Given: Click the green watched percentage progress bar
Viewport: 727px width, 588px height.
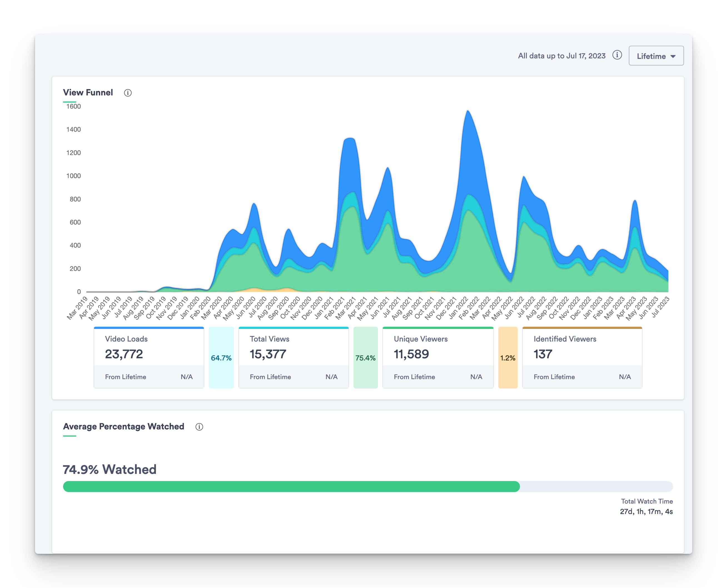Looking at the screenshot, I should (x=291, y=486).
